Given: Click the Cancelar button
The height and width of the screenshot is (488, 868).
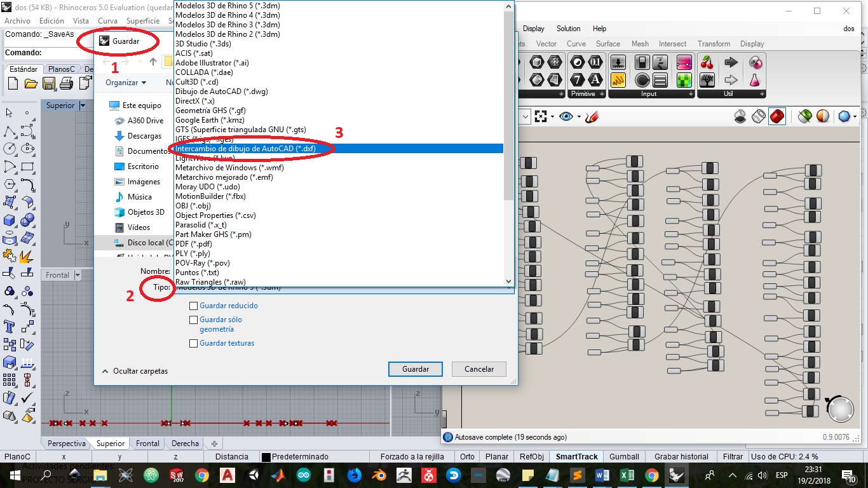Looking at the screenshot, I should tap(479, 369).
